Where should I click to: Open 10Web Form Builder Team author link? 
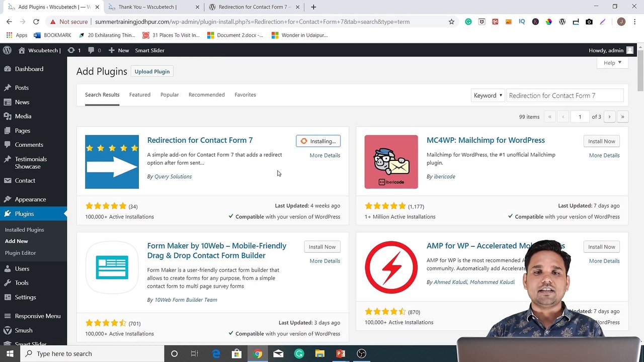[186, 300]
